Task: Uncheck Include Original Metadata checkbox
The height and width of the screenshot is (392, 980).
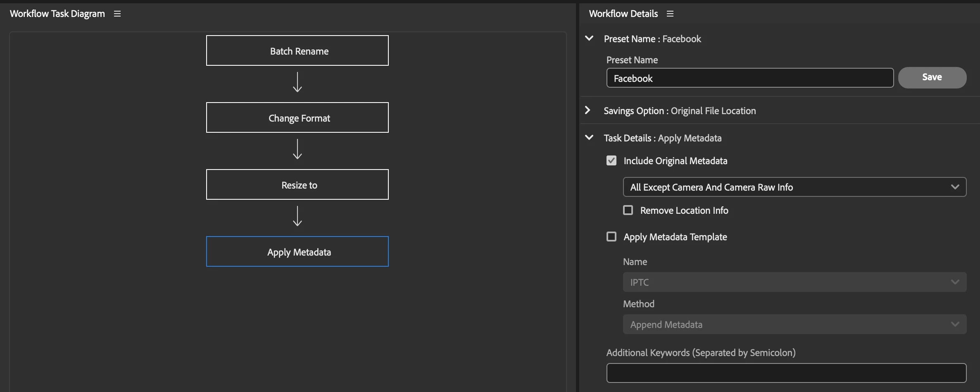Action: tap(611, 160)
